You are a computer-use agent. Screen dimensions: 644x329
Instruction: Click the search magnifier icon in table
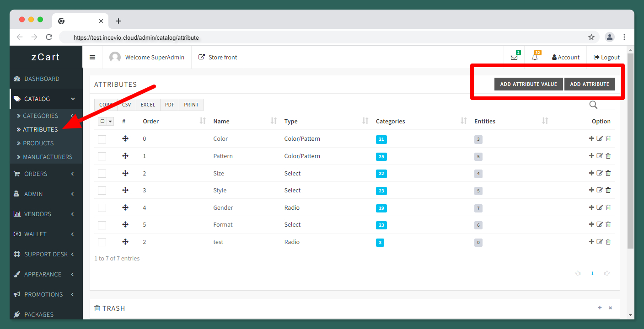[x=594, y=105]
